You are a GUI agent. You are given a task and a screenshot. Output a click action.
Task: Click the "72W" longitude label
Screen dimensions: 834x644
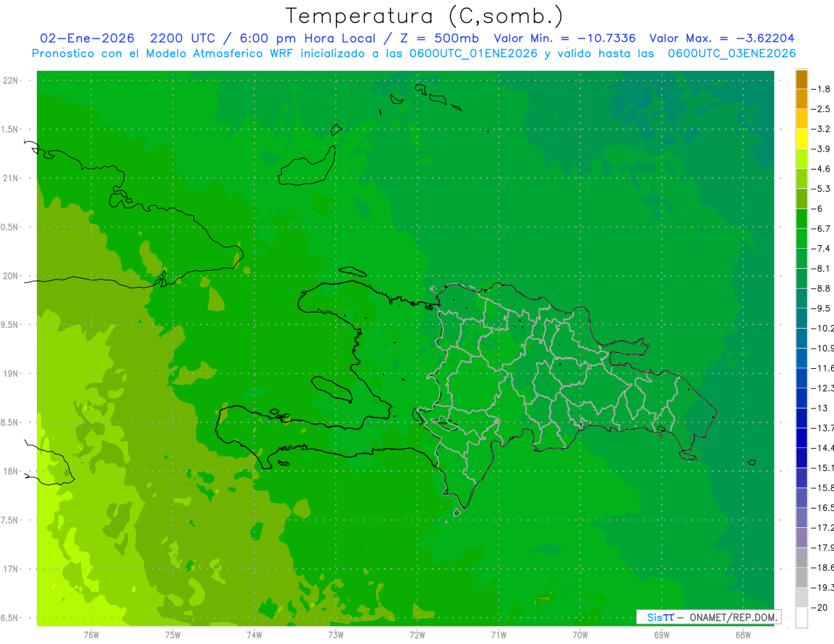pyautogui.click(x=417, y=634)
